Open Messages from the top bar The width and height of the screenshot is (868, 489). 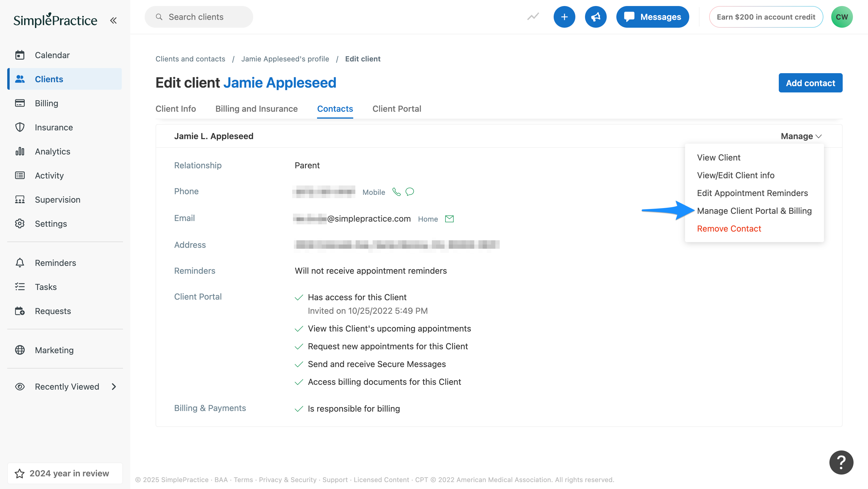pos(653,17)
